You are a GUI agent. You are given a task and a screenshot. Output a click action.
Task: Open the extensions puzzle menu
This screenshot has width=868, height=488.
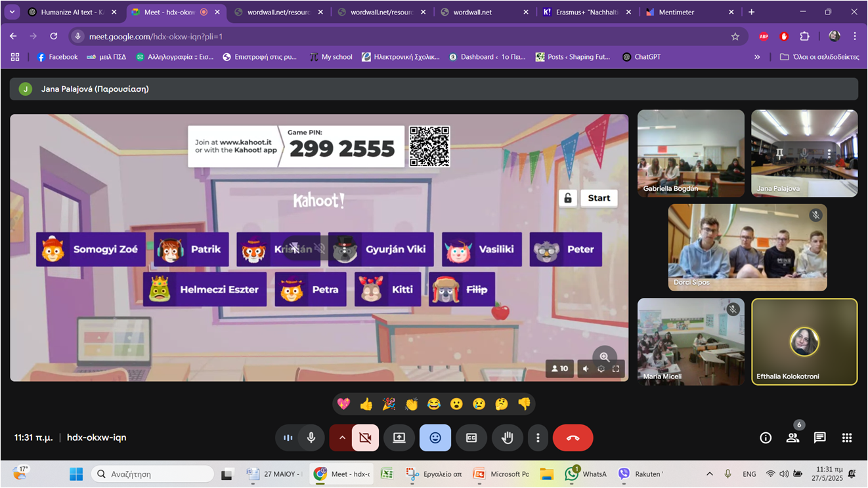804,36
